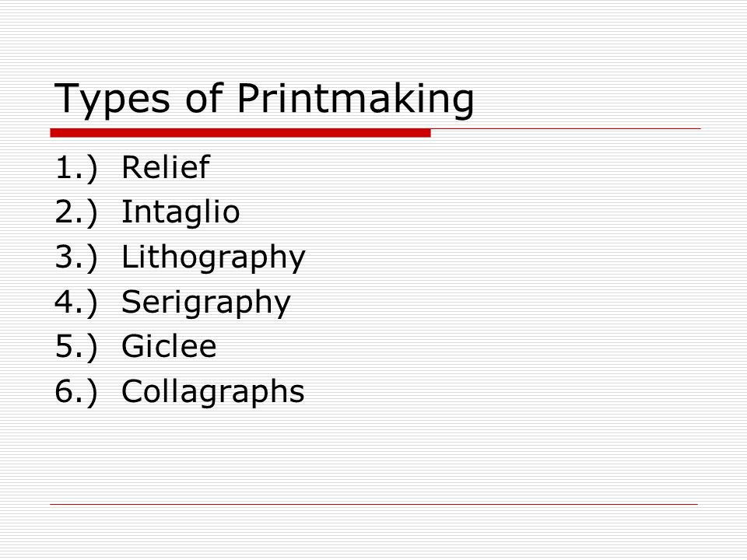Click the number '2.)' list marker
The image size is (747, 560).
pyautogui.click(x=76, y=212)
